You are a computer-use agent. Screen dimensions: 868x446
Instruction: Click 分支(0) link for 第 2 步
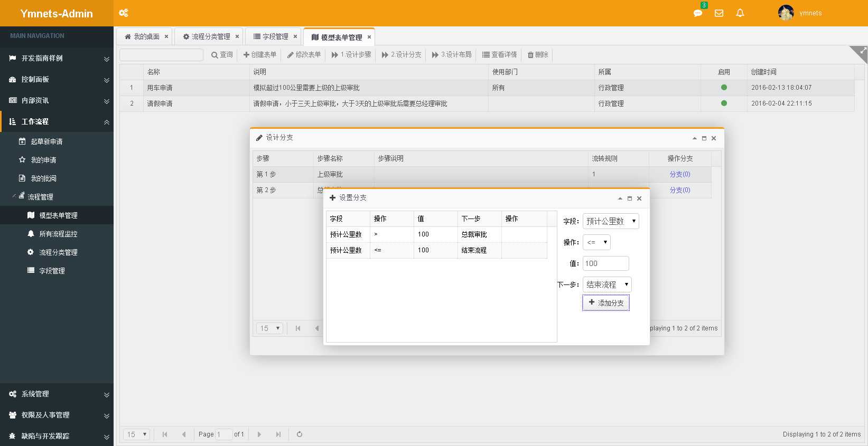coord(680,190)
